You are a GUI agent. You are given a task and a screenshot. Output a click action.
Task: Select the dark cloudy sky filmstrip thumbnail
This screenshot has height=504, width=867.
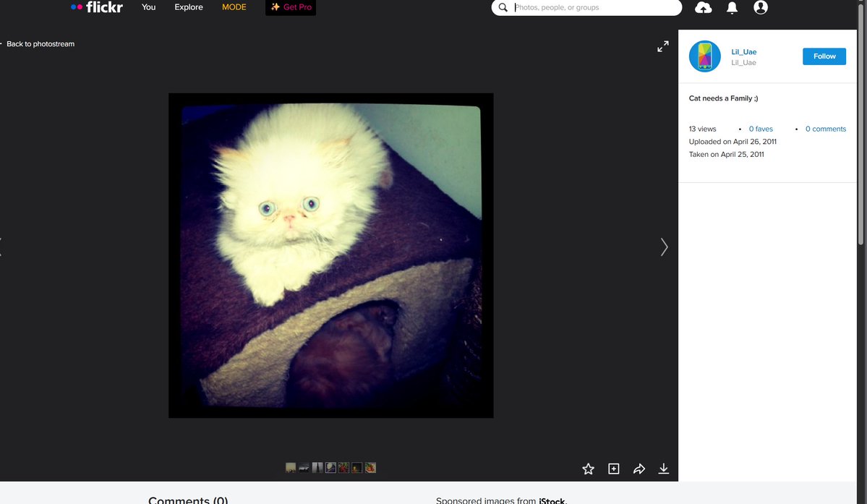click(x=304, y=468)
